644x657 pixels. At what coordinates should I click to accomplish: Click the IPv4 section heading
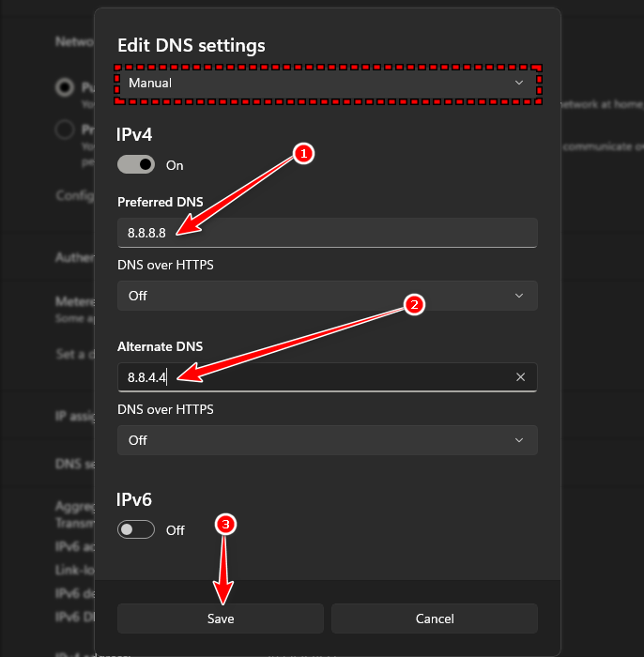coord(134,135)
